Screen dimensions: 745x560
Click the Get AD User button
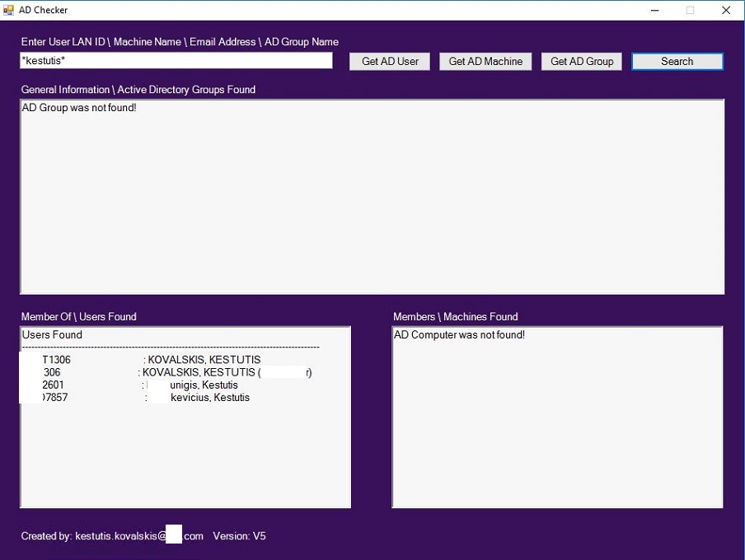coord(390,61)
